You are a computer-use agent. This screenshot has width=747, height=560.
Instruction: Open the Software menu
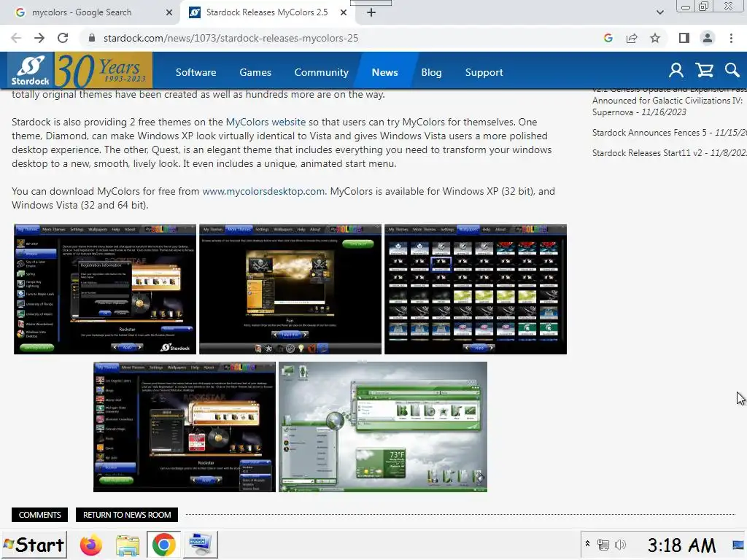[196, 72]
